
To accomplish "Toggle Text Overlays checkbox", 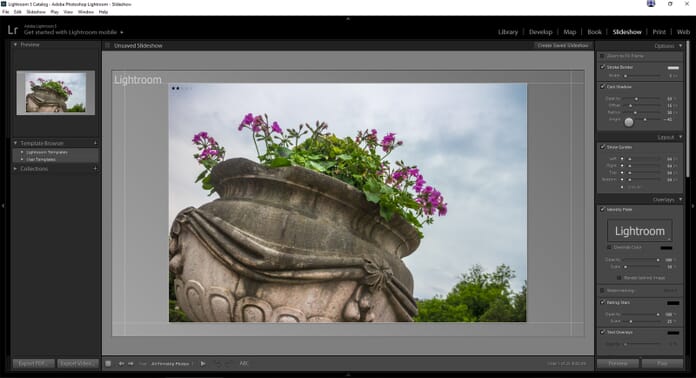I will (x=602, y=332).
